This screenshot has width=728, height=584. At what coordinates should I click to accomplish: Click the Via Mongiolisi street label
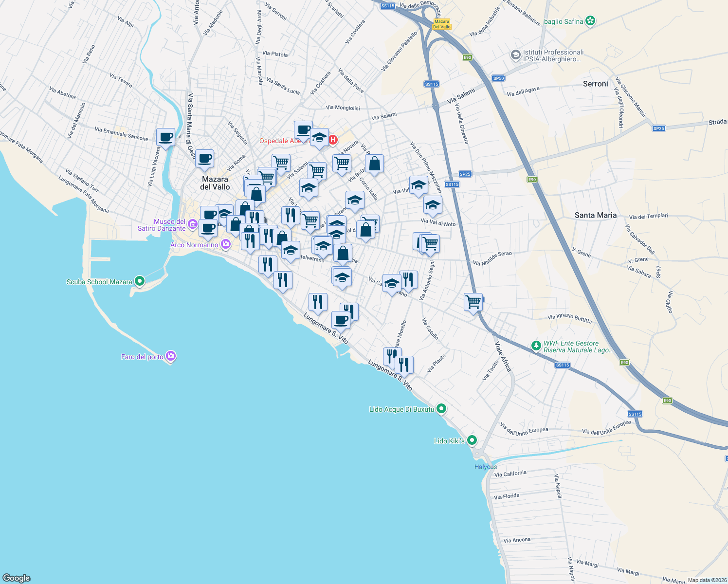click(x=343, y=108)
